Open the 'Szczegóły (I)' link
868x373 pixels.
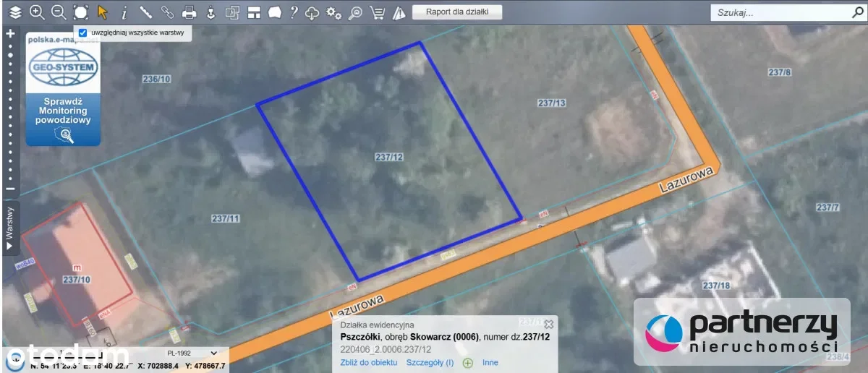click(430, 363)
